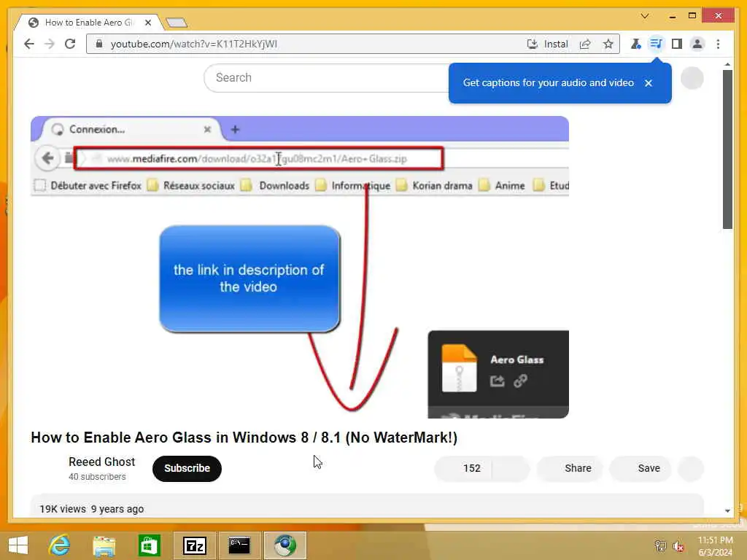Subscribe to Reeed Ghost

coord(187,468)
